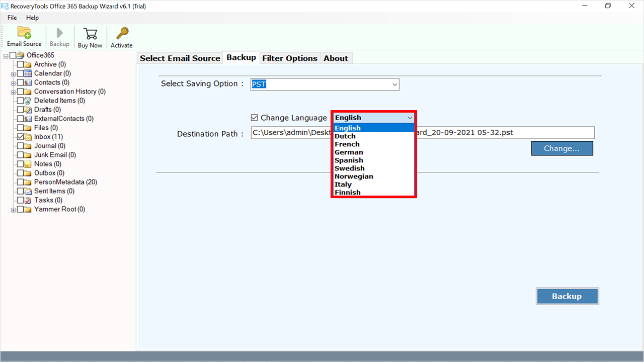Select the Journal folder icon

[x=29, y=146]
